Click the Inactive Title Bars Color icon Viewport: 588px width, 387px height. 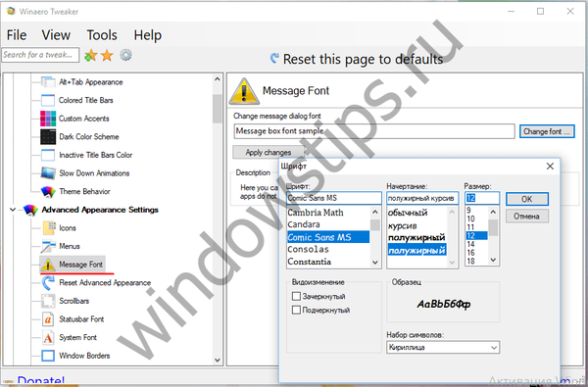tap(48, 155)
